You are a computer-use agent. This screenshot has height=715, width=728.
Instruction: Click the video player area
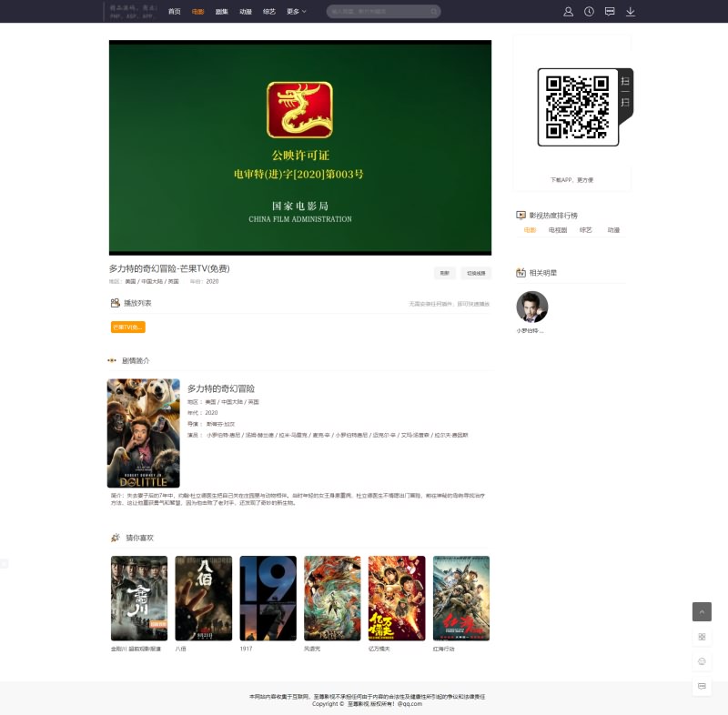pos(300,147)
